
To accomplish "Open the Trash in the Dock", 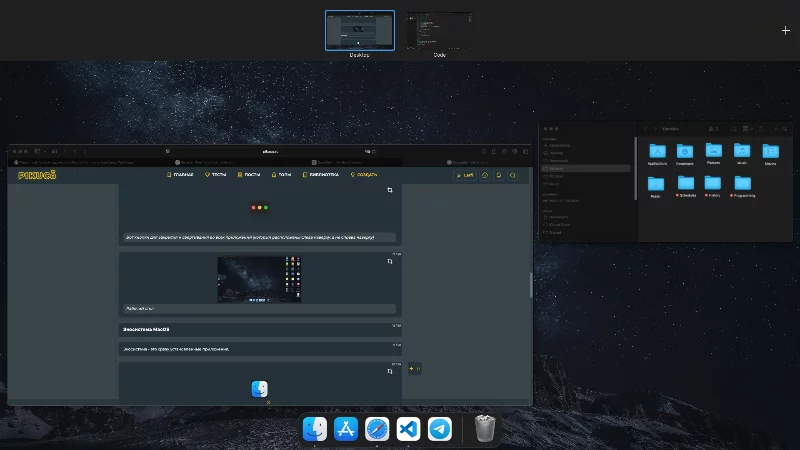I will [485, 428].
